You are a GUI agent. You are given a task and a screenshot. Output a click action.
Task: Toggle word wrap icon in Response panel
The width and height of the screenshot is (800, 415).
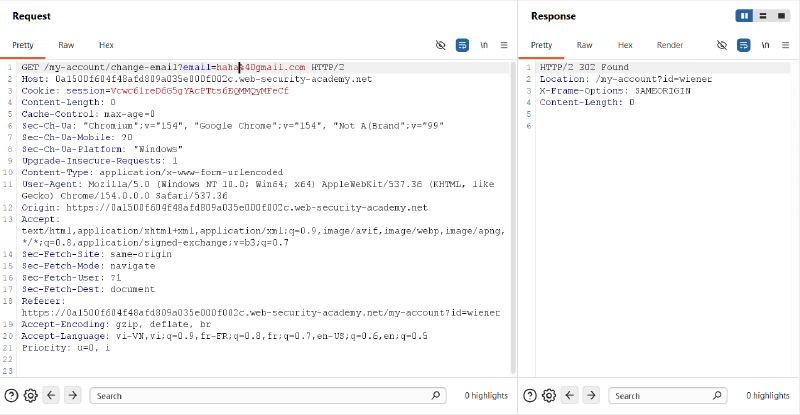[743, 45]
